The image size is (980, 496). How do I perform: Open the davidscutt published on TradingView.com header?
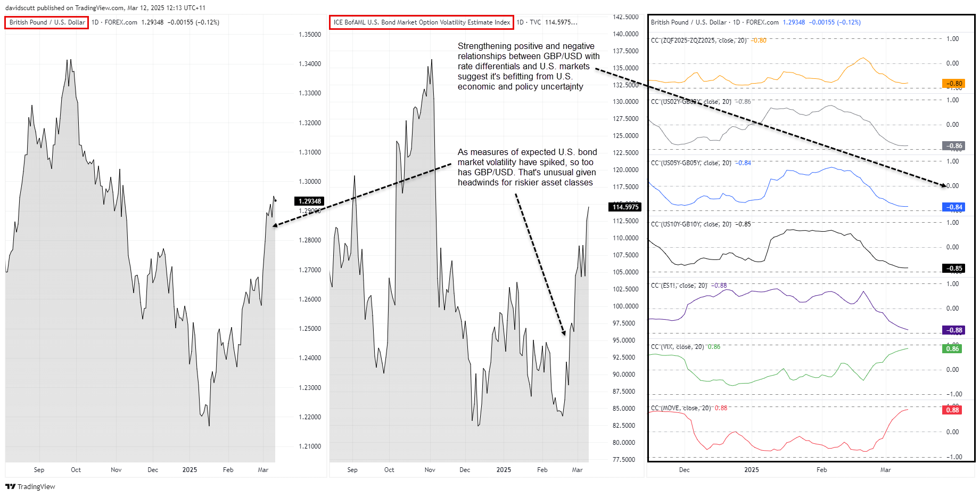point(105,7)
